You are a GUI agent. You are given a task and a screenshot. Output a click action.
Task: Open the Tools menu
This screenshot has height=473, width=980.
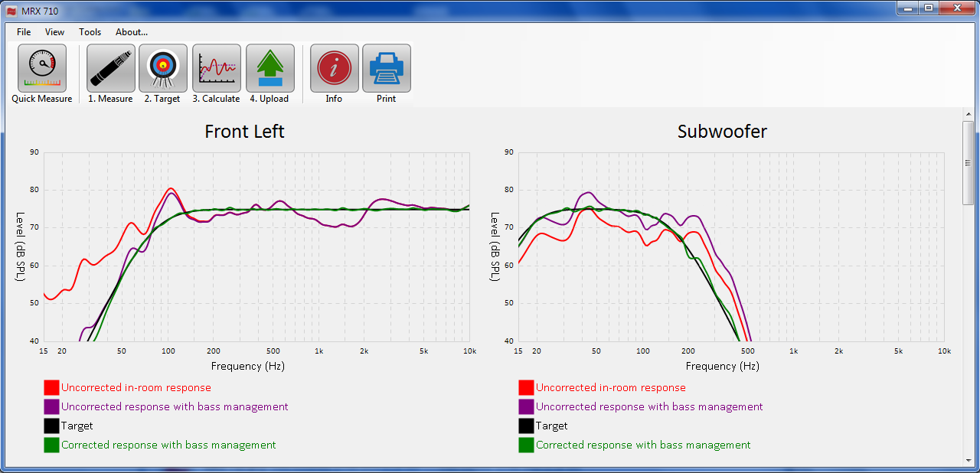pos(90,32)
